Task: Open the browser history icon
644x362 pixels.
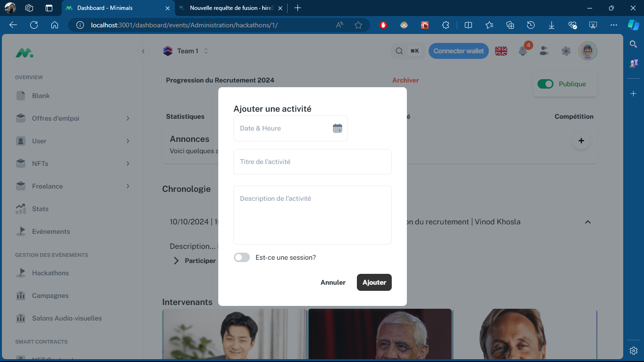Action: coord(531,25)
